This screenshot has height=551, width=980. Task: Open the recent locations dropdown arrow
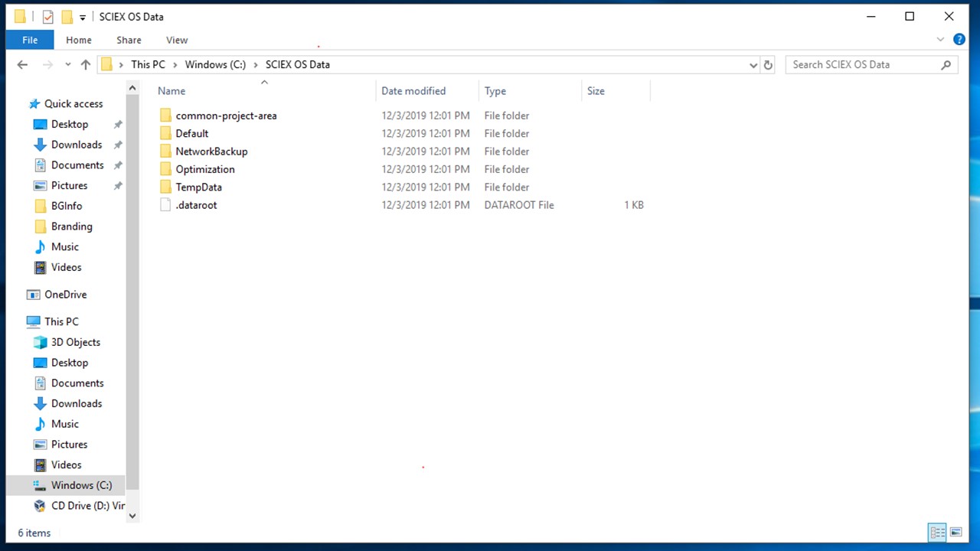coord(68,65)
